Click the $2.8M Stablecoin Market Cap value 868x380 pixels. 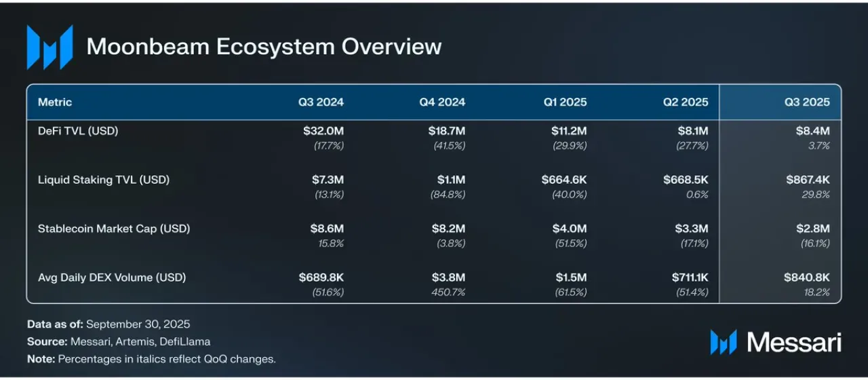click(x=813, y=229)
